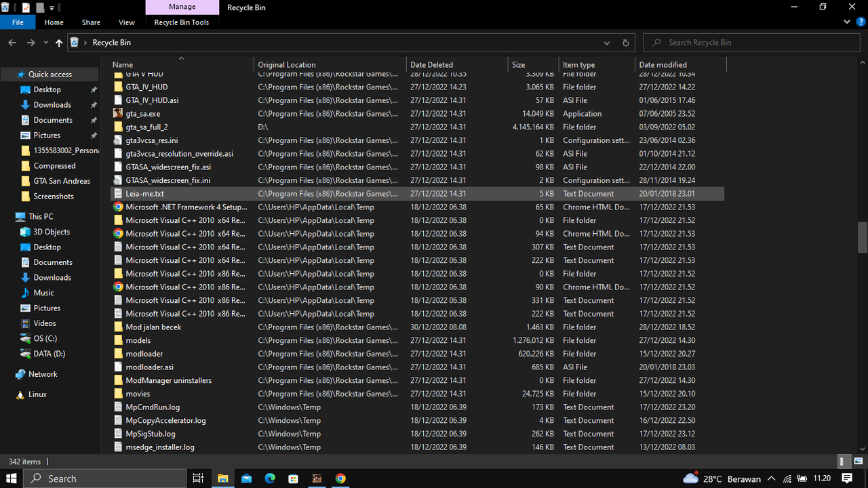
Task: Select the models folder icon
Action: 118,340
